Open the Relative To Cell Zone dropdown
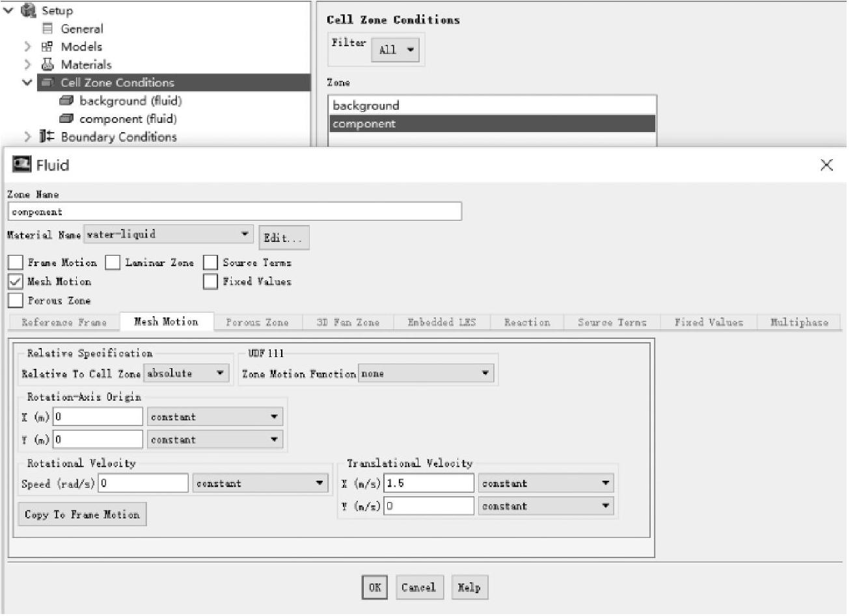857x616 pixels. [x=186, y=373]
